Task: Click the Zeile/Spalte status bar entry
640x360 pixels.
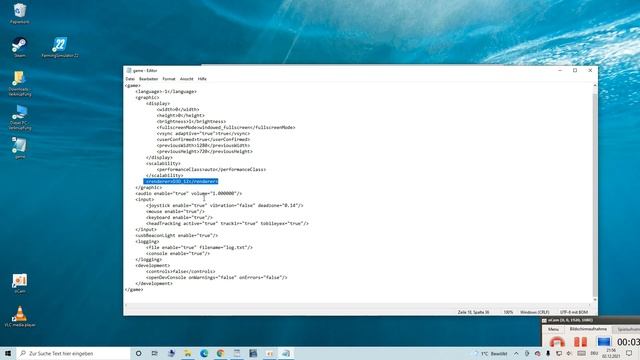Action: point(473,312)
